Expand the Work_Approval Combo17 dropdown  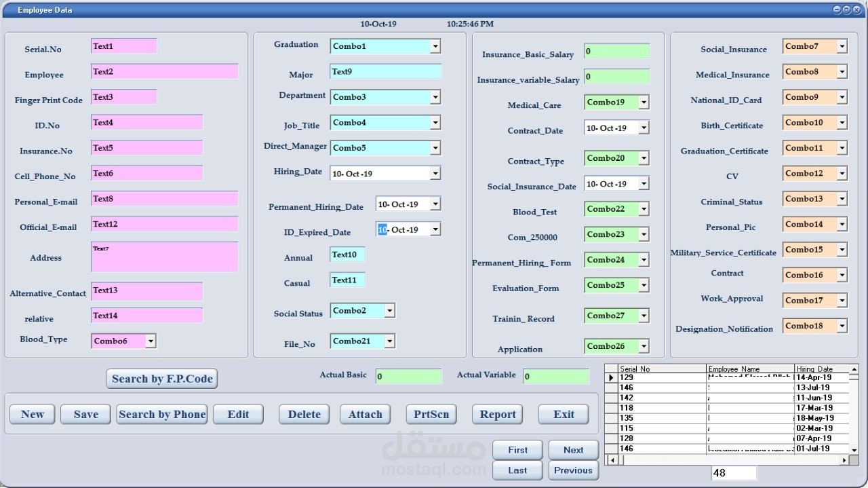[x=842, y=301]
